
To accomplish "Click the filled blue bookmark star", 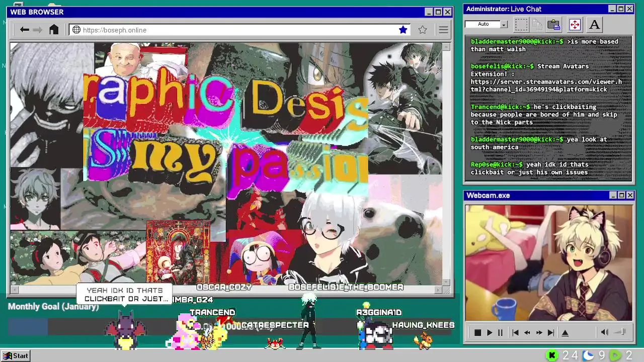I will pos(403,30).
